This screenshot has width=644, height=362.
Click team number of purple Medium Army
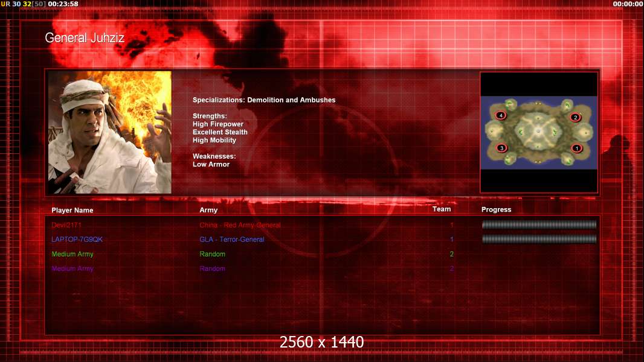click(451, 268)
